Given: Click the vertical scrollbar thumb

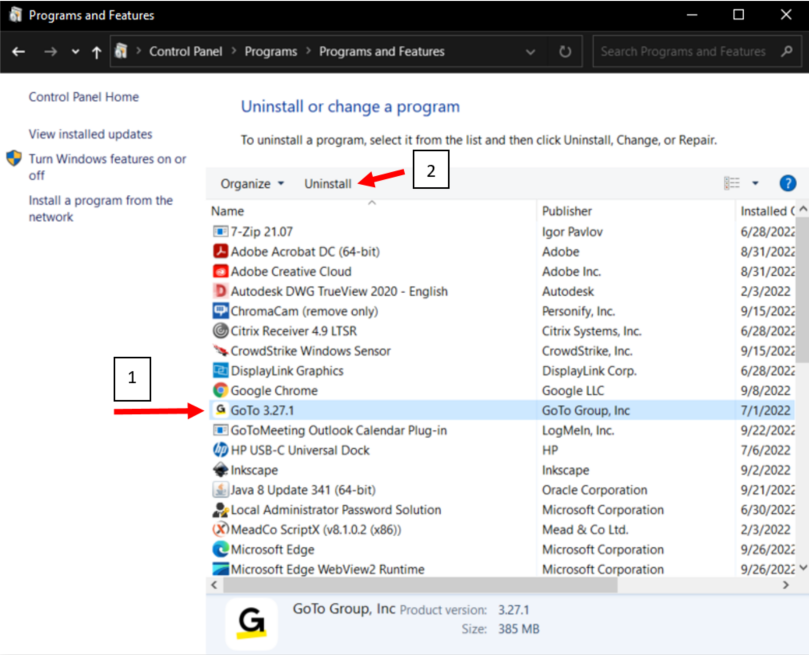Looking at the screenshot, I should [x=802, y=289].
